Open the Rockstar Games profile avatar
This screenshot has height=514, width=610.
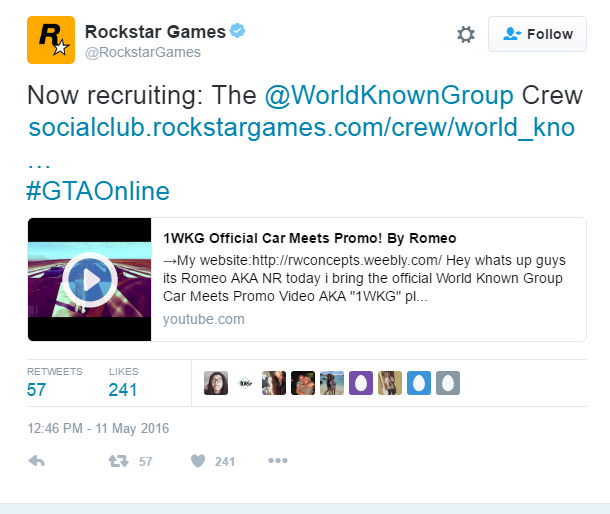(x=51, y=40)
